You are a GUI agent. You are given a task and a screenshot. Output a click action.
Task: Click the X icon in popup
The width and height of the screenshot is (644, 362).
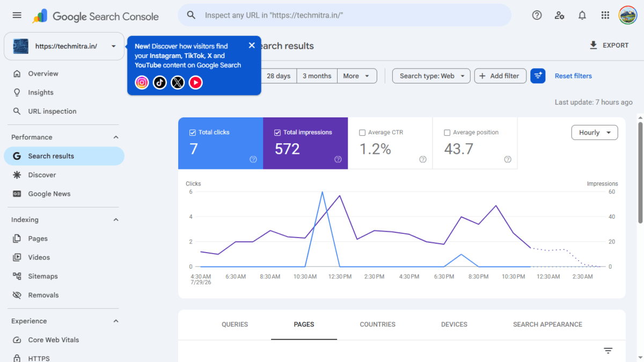178,82
